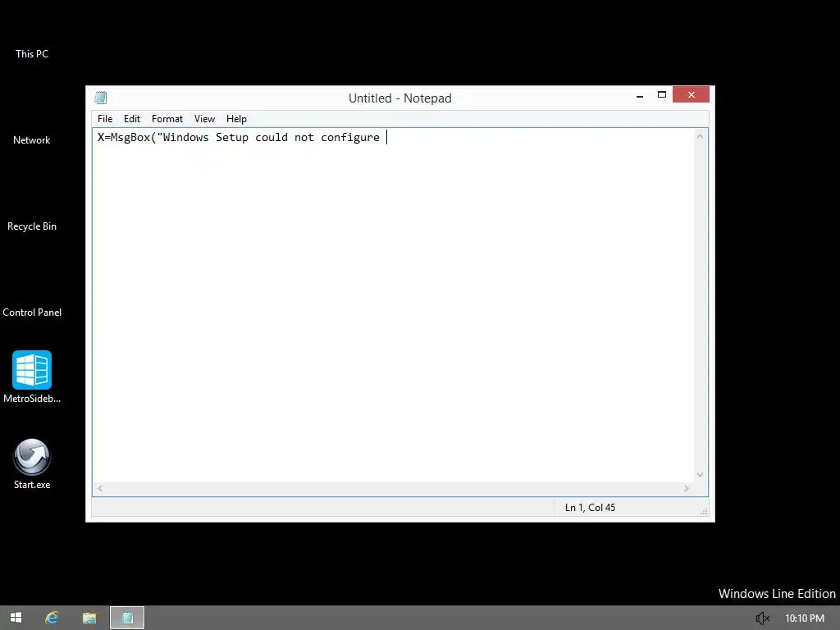
Task: Click the horizontal scrollbar right arrow
Action: [x=687, y=489]
